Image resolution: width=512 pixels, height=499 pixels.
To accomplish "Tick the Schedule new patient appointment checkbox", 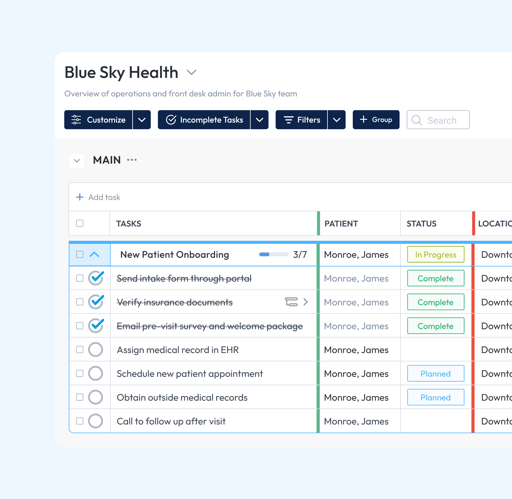I will 80,373.
